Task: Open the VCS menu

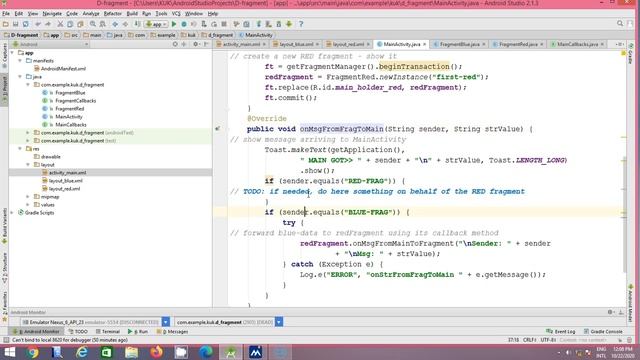Action: coord(176,13)
